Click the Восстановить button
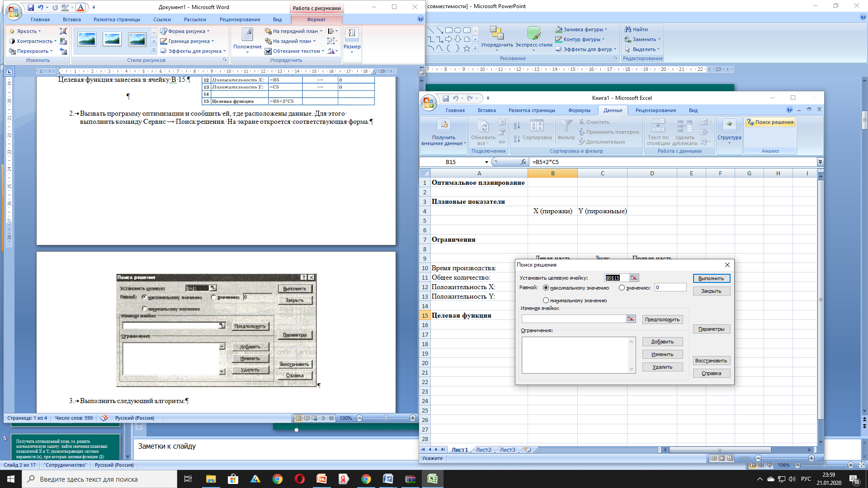Viewport: 868px width, 488px height. point(711,361)
